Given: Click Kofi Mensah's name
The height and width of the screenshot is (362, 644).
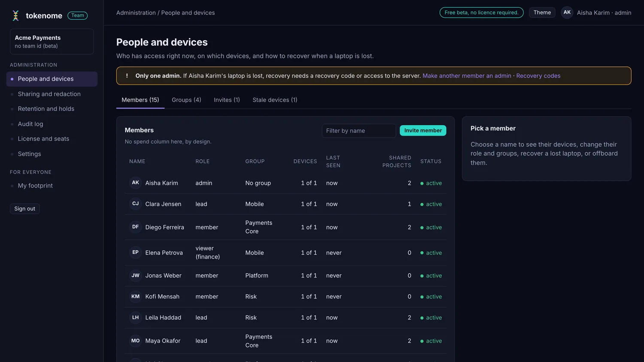Looking at the screenshot, I should coord(162,297).
